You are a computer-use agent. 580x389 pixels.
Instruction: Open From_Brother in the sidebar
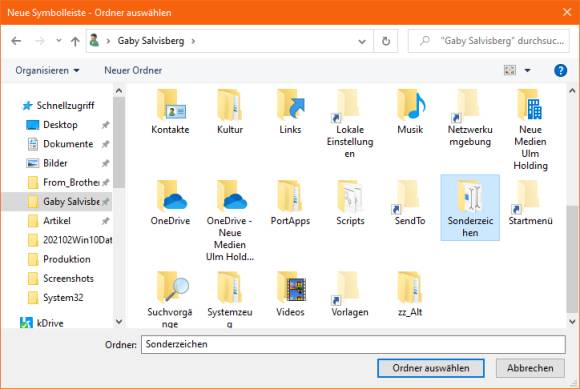(x=71, y=182)
